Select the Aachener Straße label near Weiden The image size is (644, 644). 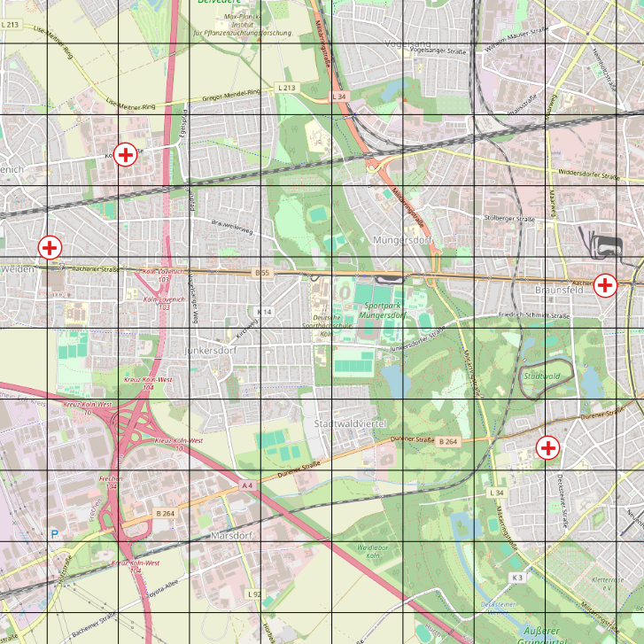pos(96,269)
